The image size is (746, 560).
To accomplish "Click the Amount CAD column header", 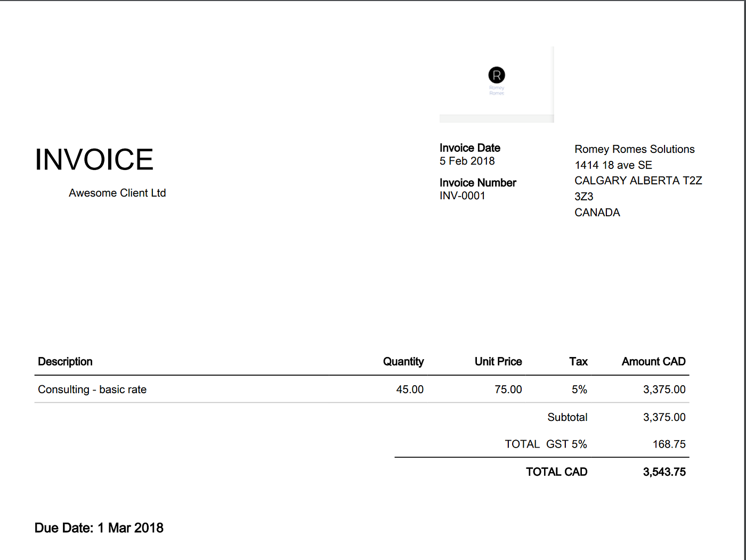I will click(x=654, y=362).
